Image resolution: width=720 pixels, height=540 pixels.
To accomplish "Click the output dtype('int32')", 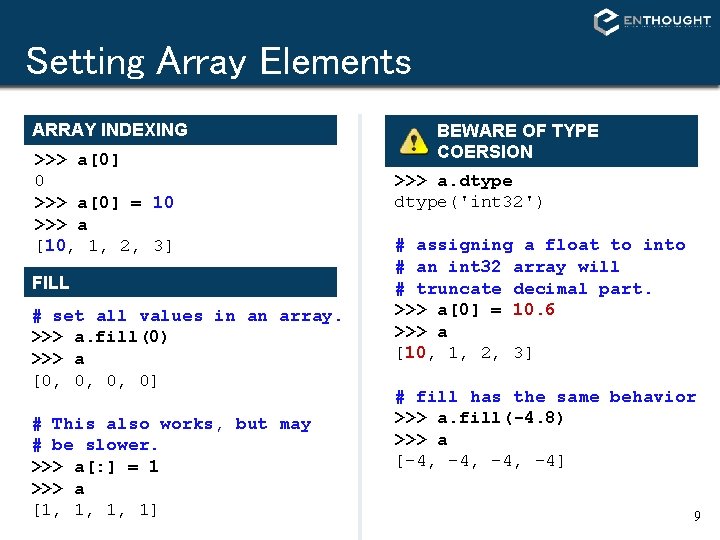I will 468,202.
